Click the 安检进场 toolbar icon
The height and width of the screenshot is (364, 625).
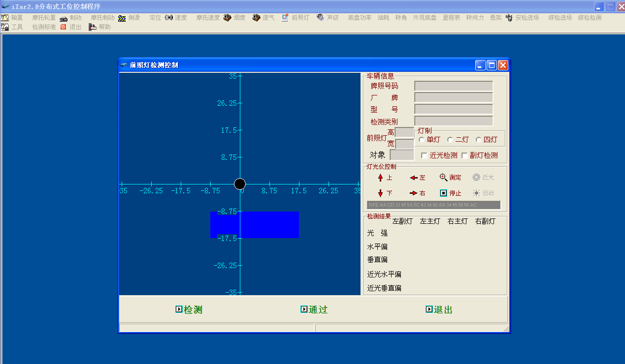tap(509, 18)
